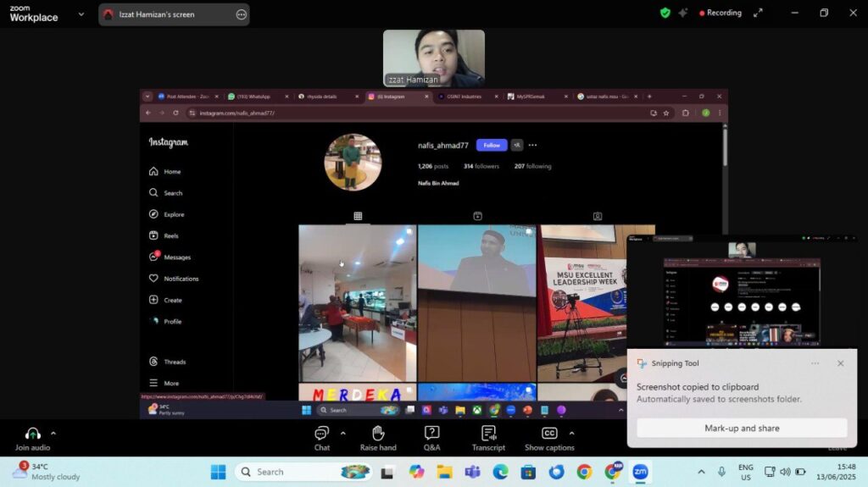
Task: Click Mark-up and share button
Action: click(742, 428)
